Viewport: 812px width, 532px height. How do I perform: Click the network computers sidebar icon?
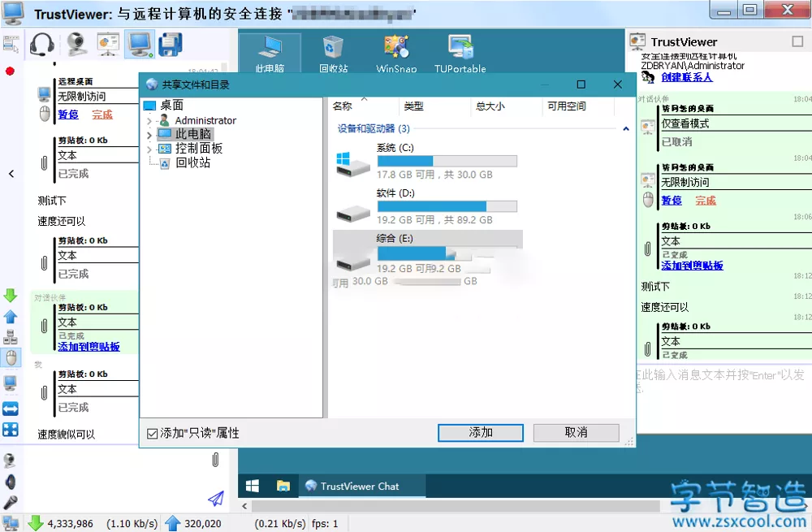(x=11, y=337)
